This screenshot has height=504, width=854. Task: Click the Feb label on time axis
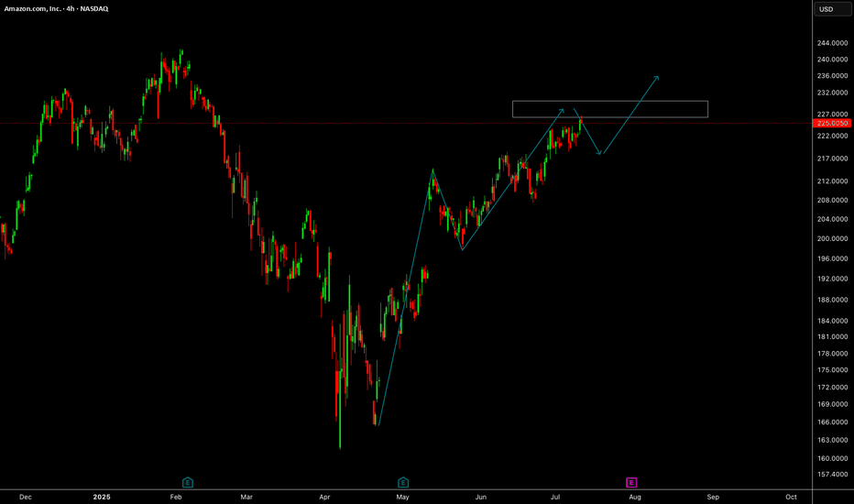[176, 497]
